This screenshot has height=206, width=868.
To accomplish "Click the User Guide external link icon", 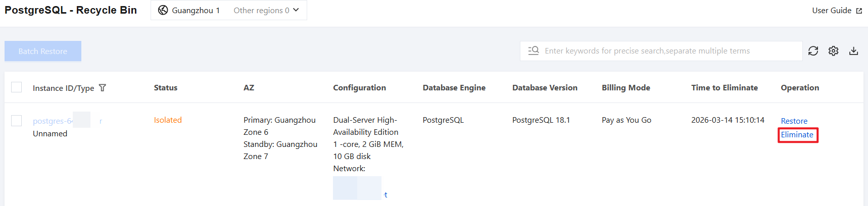I will [x=859, y=11].
